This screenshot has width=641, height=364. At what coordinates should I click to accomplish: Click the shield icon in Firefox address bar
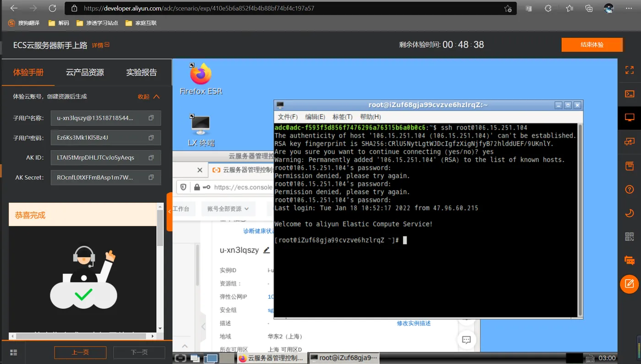tap(184, 187)
